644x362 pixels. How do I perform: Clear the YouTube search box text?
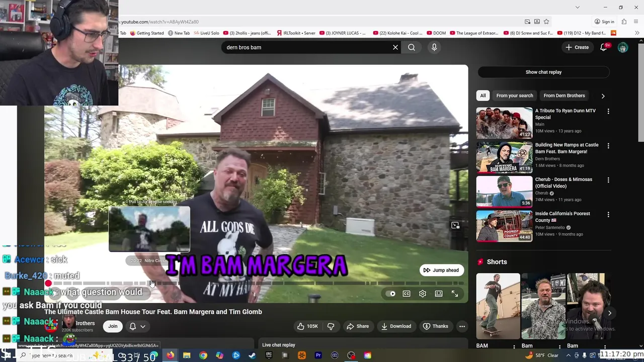pyautogui.click(x=395, y=47)
